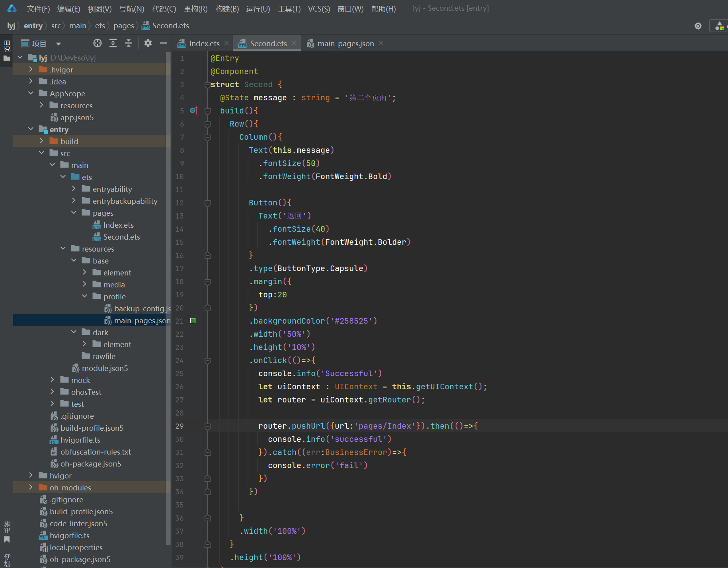Expand the oh_modules folder
This screenshot has width=728, height=568.
pos(31,488)
